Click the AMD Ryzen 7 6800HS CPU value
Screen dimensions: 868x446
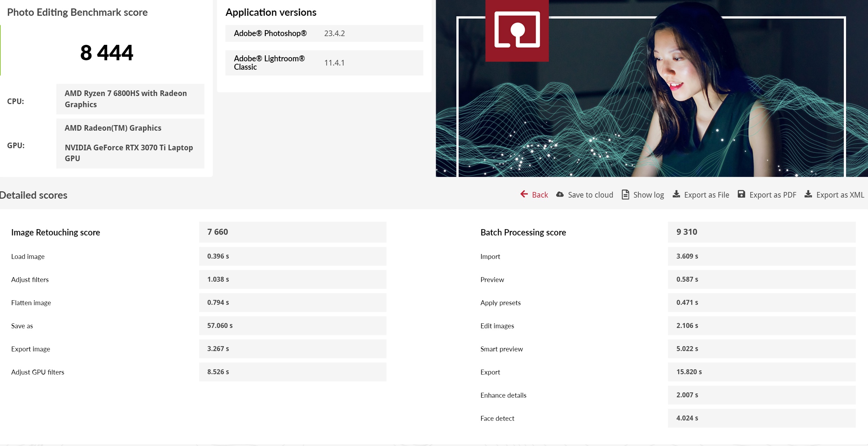pyautogui.click(x=130, y=99)
